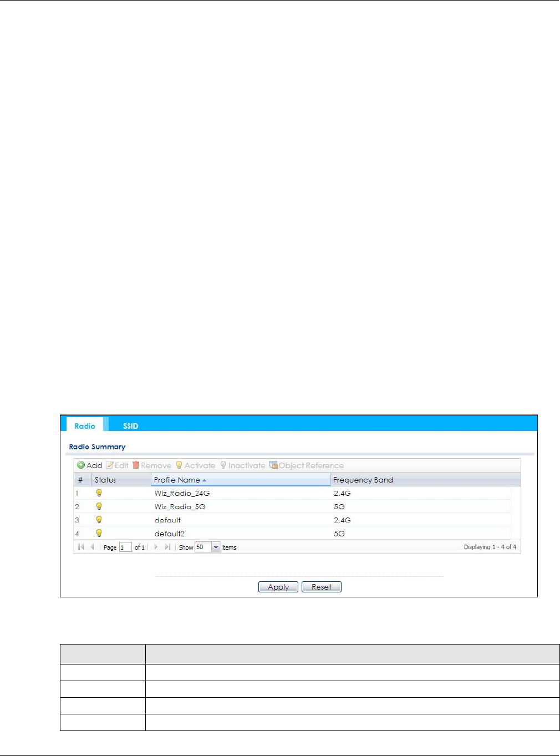Click 5G band in Wiz_Radio_5G row

339,506
